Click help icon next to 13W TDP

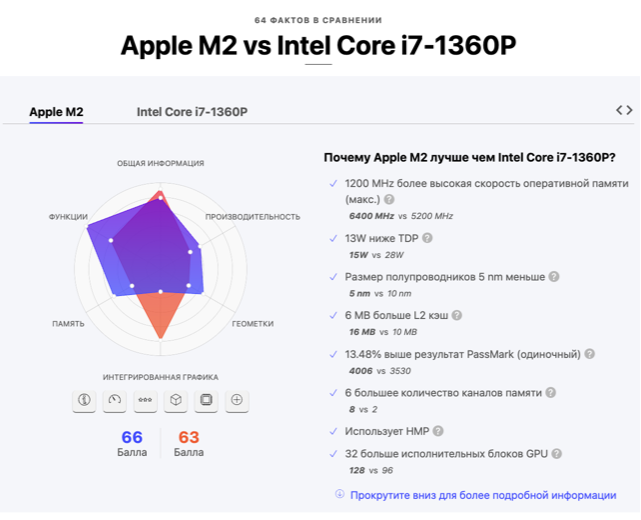click(x=427, y=238)
